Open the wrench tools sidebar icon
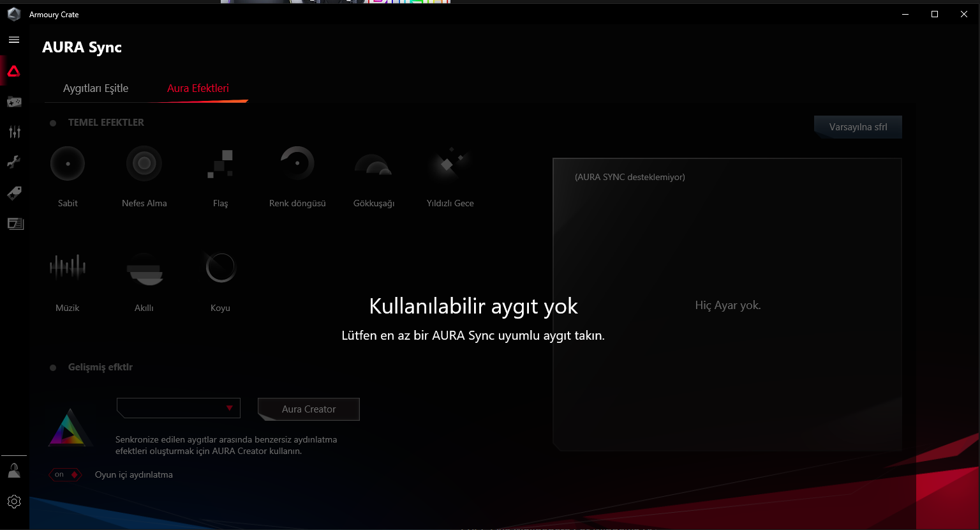This screenshot has width=980, height=530. (x=14, y=162)
